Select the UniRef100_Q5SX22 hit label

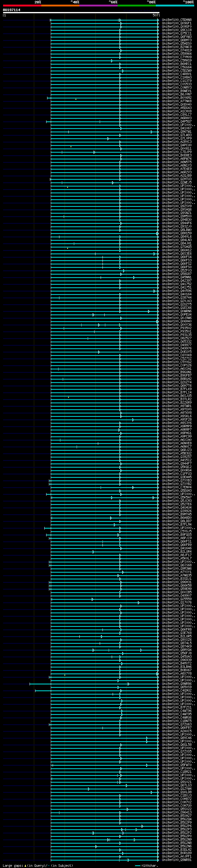(176, 809)
